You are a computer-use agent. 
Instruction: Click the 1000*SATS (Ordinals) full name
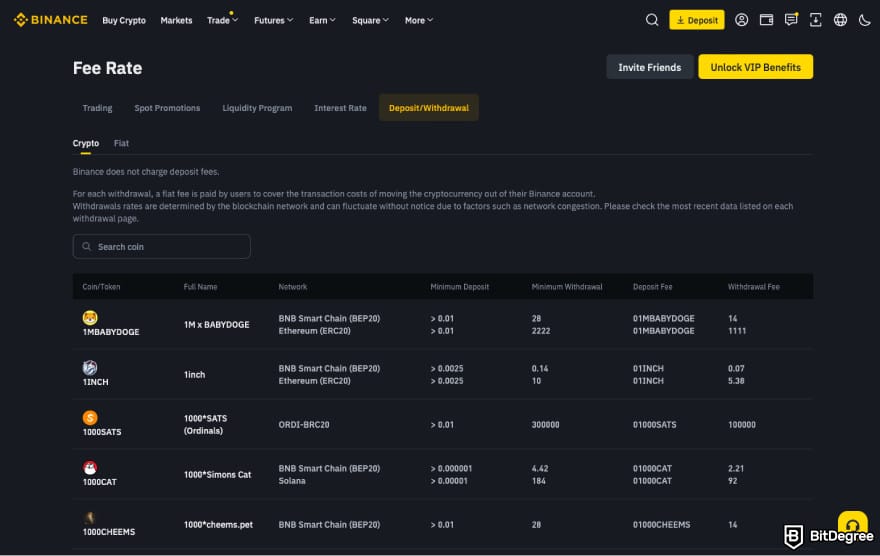[x=205, y=425]
